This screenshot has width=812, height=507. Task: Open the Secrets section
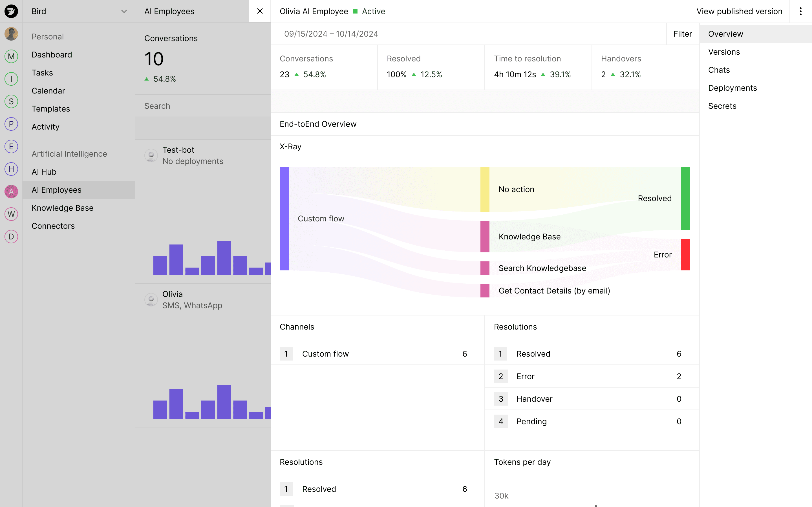pos(722,106)
